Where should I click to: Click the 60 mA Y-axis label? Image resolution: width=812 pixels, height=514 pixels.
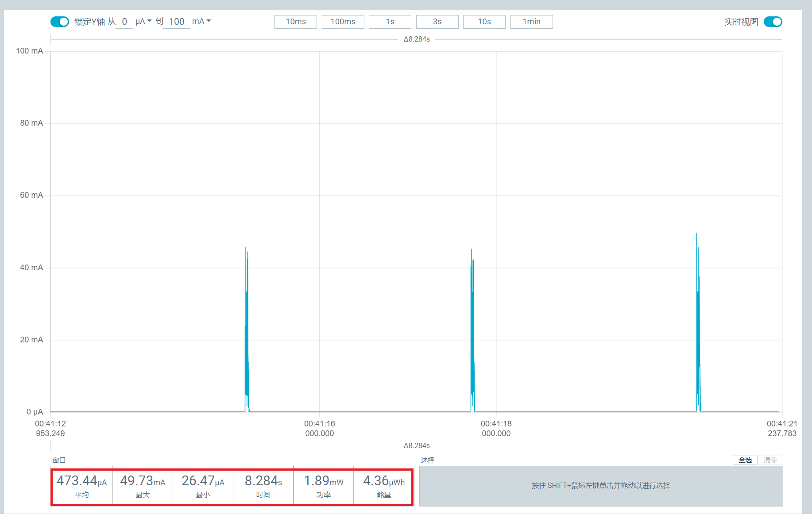pos(31,195)
